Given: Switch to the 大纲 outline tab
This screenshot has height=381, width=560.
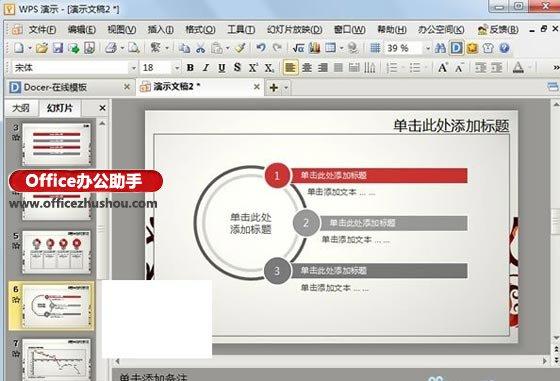Looking at the screenshot, I should click(x=21, y=108).
